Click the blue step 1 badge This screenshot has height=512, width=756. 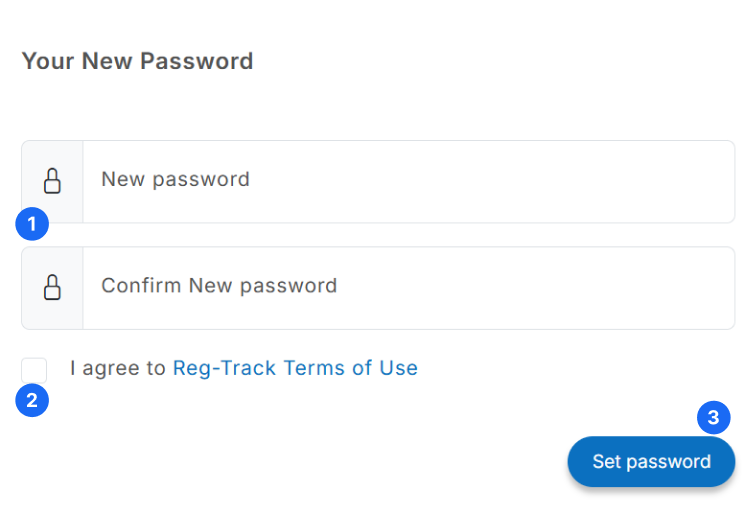tap(32, 224)
